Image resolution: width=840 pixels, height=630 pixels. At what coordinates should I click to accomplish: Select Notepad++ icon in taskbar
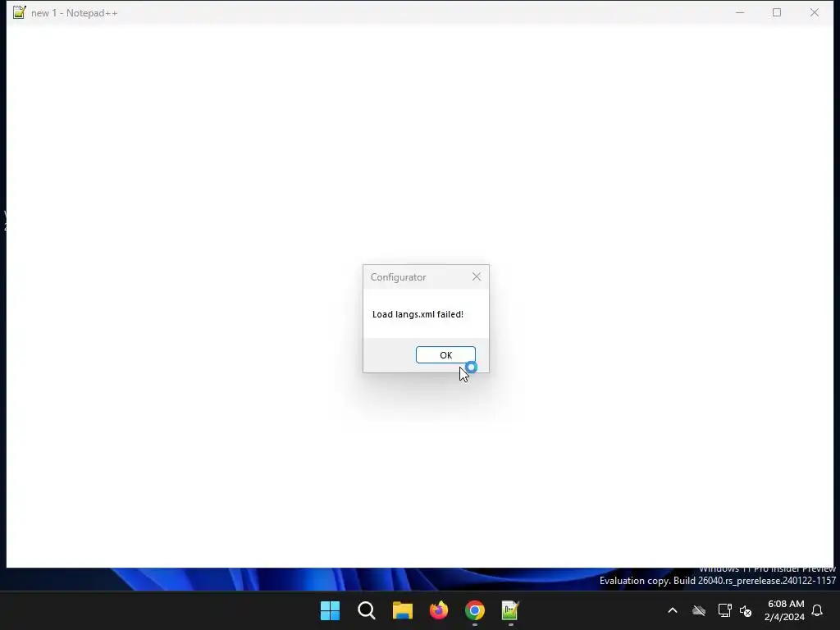tap(510, 610)
